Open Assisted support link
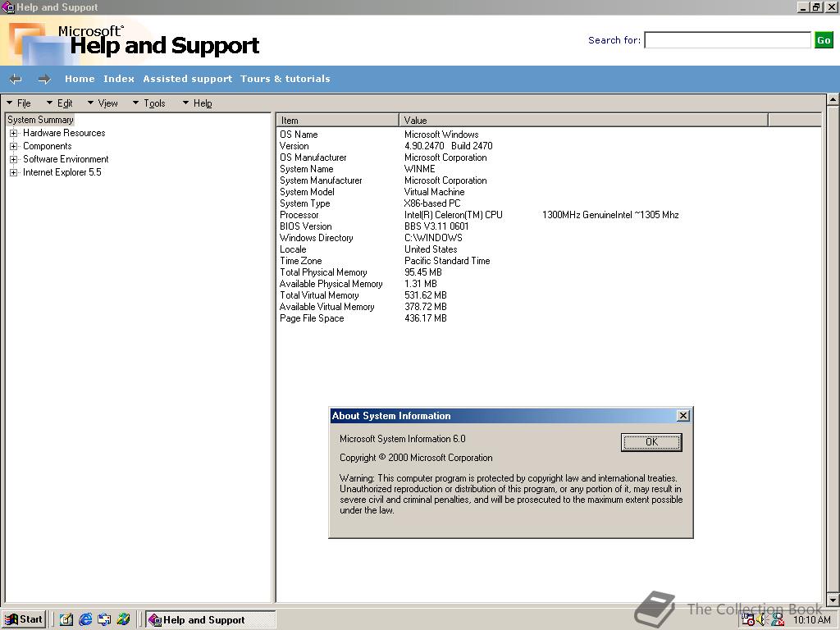 point(188,79)
